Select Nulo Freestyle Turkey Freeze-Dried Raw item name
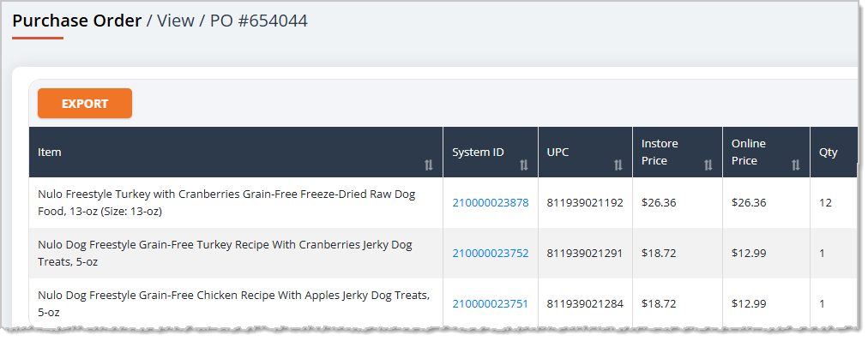 tap(226, 202)
